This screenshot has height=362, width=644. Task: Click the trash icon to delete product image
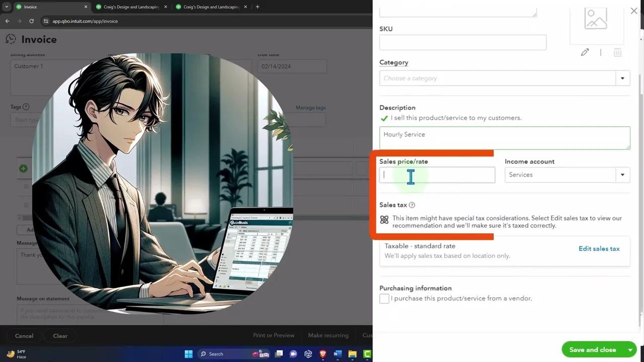coord(617,52)
